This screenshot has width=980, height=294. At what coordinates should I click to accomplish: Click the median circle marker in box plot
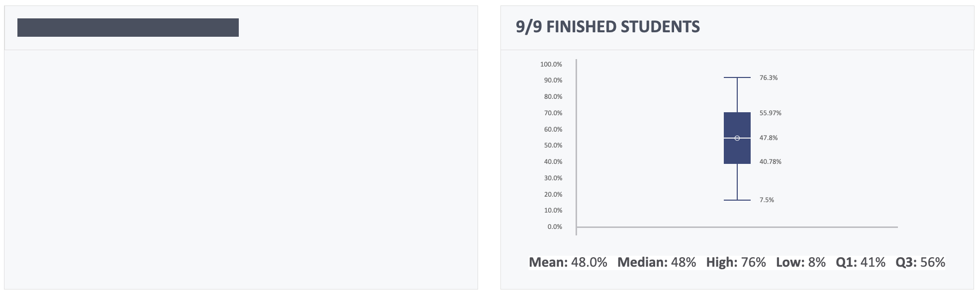click(x=737, y=138)
